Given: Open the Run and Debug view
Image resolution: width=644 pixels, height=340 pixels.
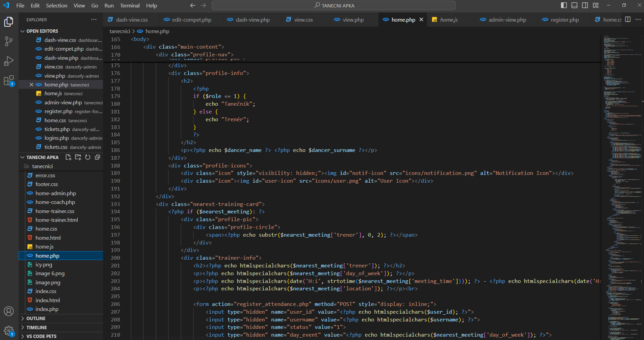Looking at the screenshot, I should (x=9, y=61).
